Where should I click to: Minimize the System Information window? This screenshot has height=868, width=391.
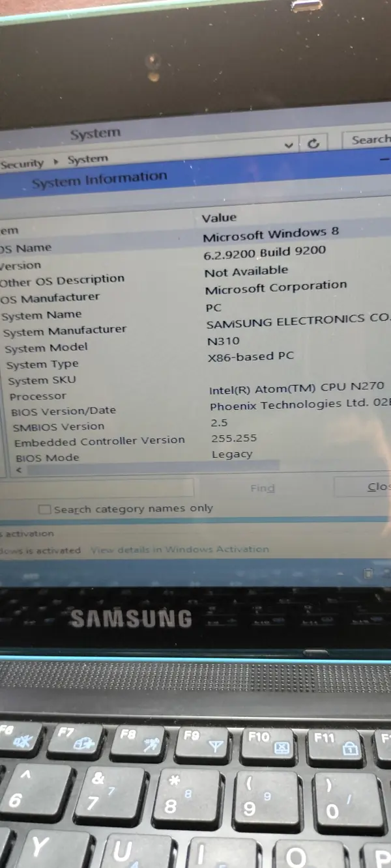click(384, 158)
